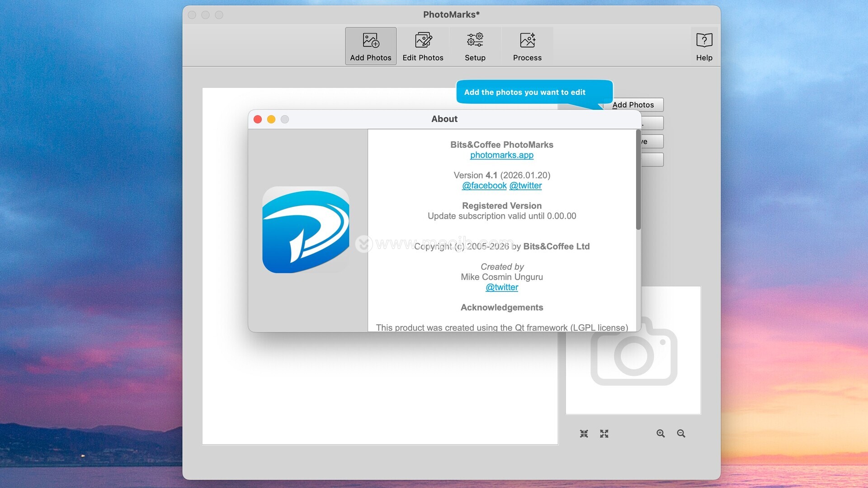The width and height of the screenshot is (868, 488).
Task: Click the fit-to-window shrink arrows icon
Action: coord(584,434)
